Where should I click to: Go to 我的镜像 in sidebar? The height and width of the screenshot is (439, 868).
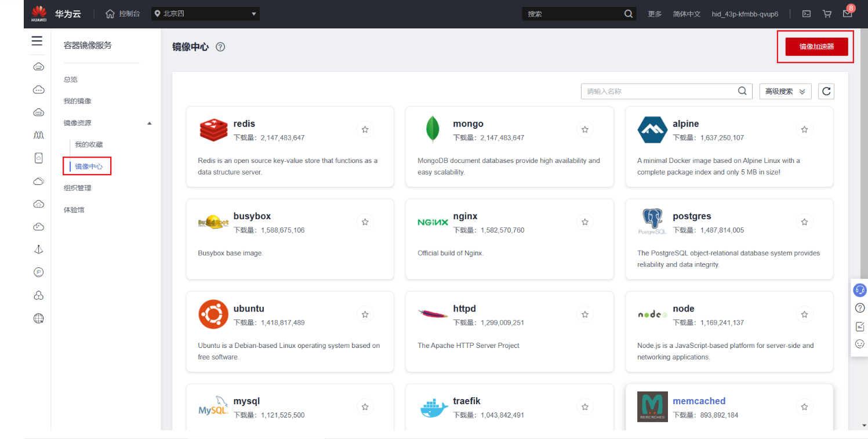point(77,101)
